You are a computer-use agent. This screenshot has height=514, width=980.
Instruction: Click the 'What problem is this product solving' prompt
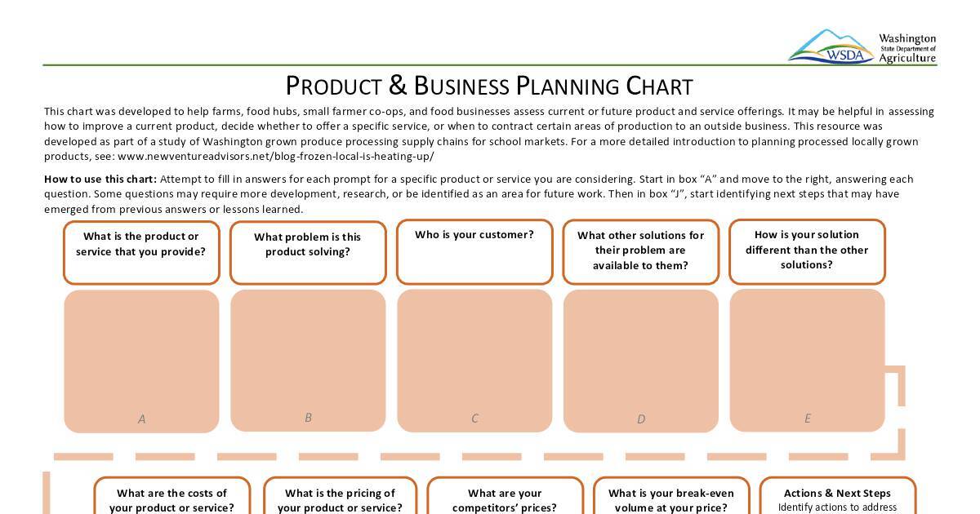pos(308,252)
